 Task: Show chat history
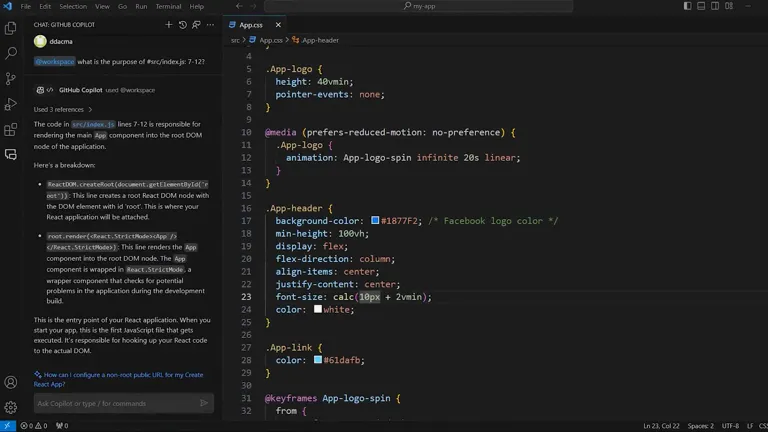coord(182,24)
